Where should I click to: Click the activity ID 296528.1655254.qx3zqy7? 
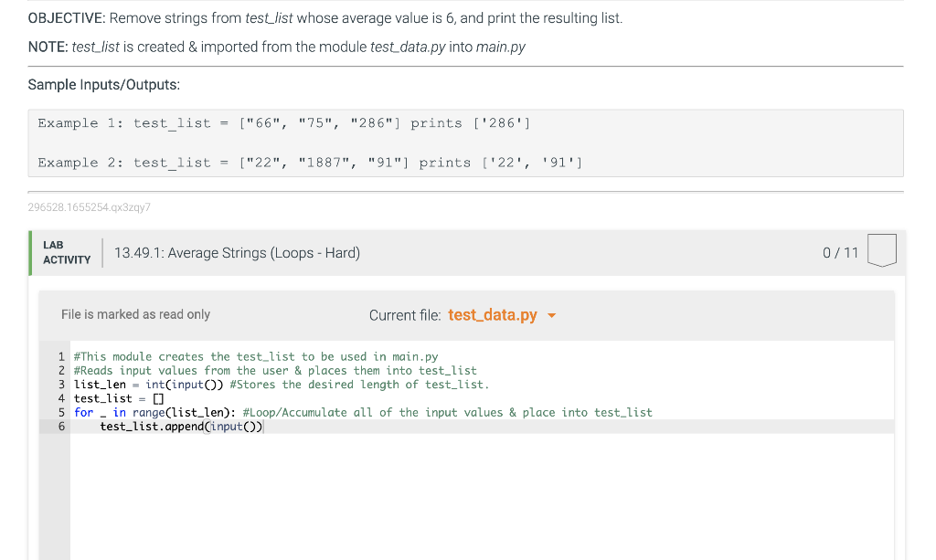click(90, 207)
